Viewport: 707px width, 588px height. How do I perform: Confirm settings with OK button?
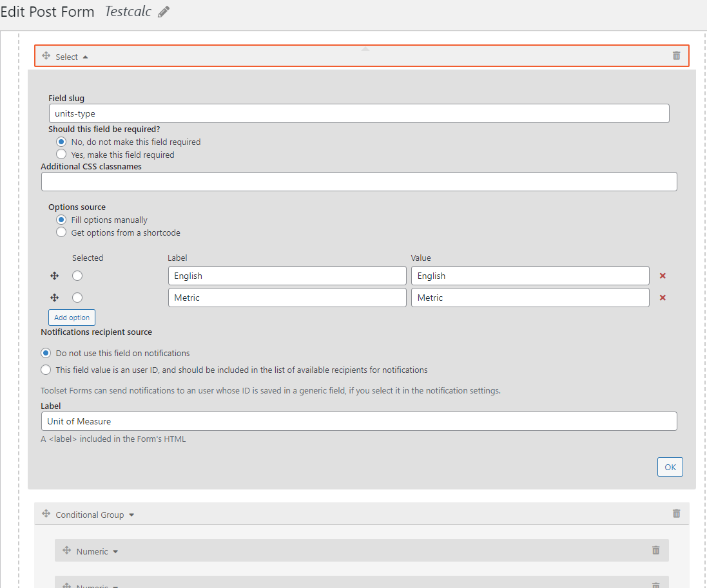click(670, 468)
